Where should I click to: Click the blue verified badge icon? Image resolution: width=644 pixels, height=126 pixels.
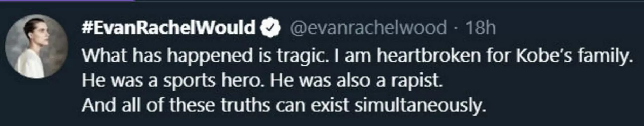(x=270, y=28)
